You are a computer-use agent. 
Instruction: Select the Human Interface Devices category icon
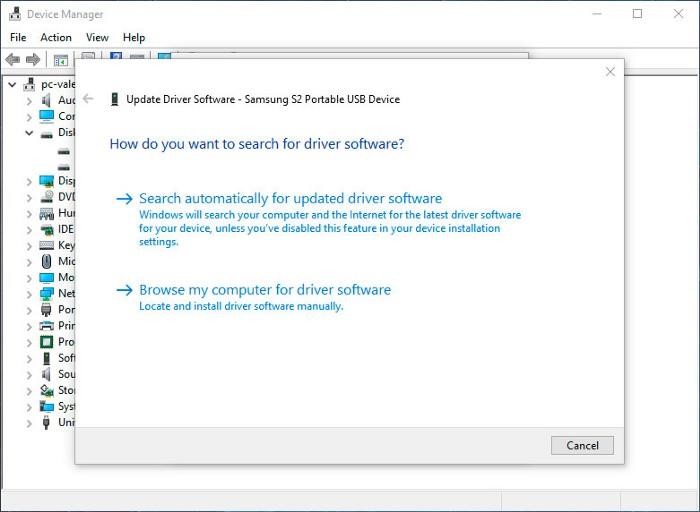[46, 214]
